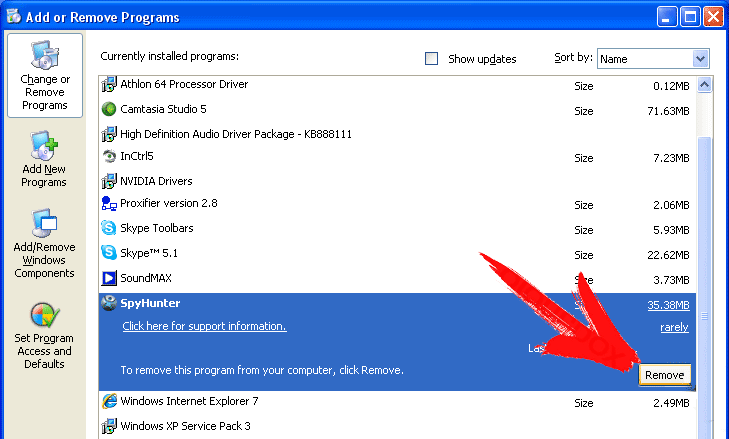Open the support information link for SpyHunter
The height and width of the screenshot is (439, 729).
point(205,326)
